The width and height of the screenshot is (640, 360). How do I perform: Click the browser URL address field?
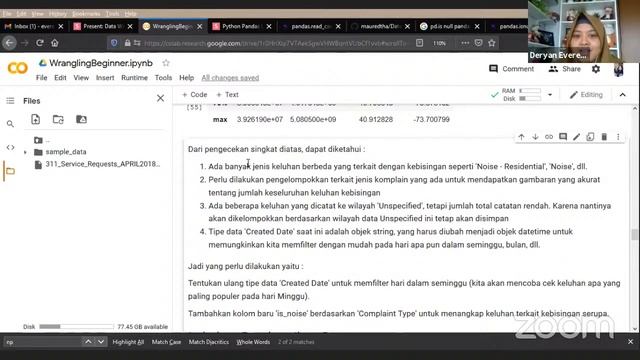click(276, 43)
